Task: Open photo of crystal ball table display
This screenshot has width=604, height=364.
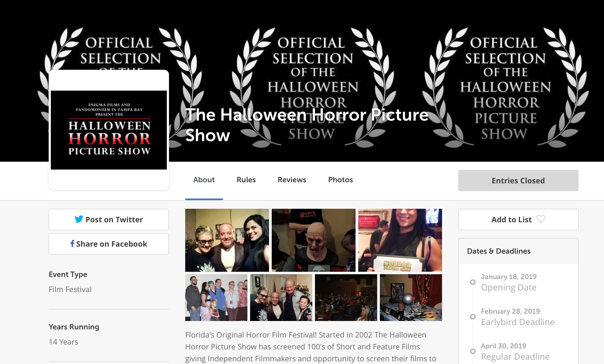Action: click(x=411, y=298)
